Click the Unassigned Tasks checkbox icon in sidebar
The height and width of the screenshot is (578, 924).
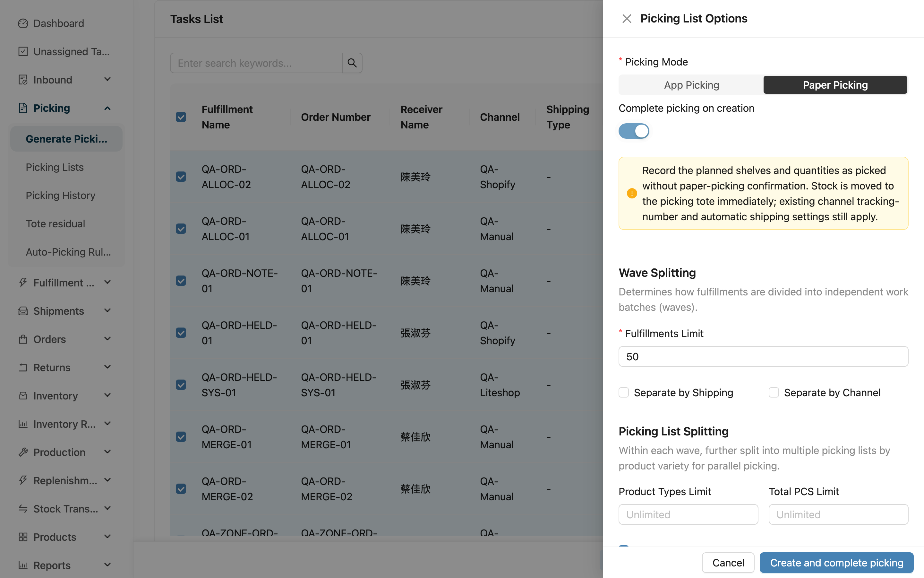[23, 52]
